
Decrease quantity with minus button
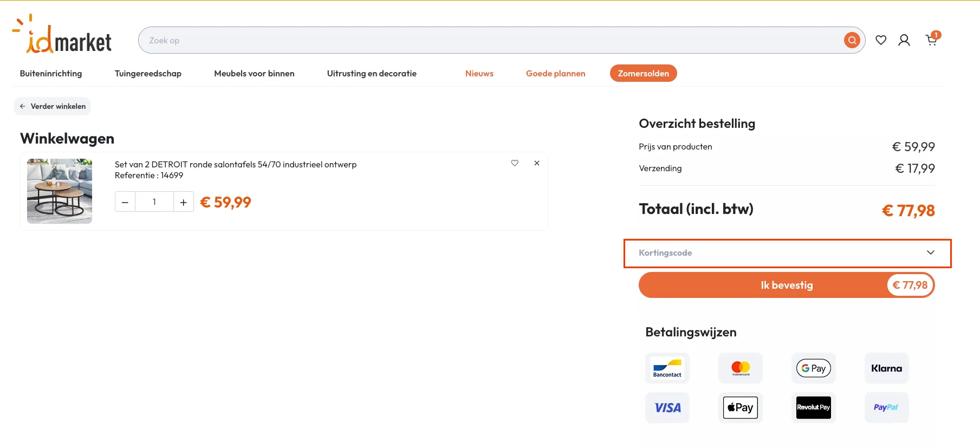click(x=125, y=202)
